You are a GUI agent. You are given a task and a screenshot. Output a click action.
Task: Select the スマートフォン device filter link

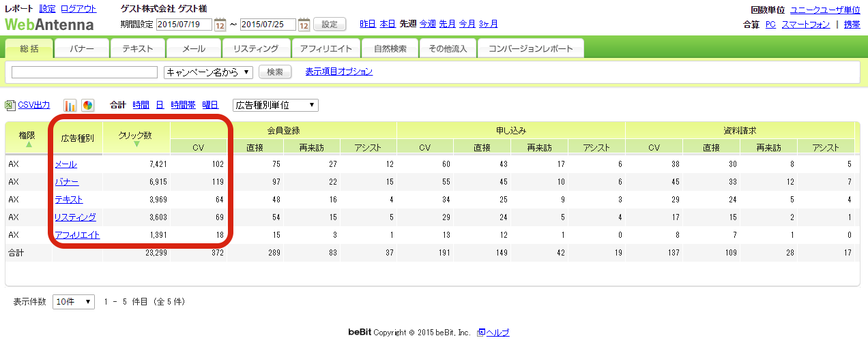tap(805, 24)
